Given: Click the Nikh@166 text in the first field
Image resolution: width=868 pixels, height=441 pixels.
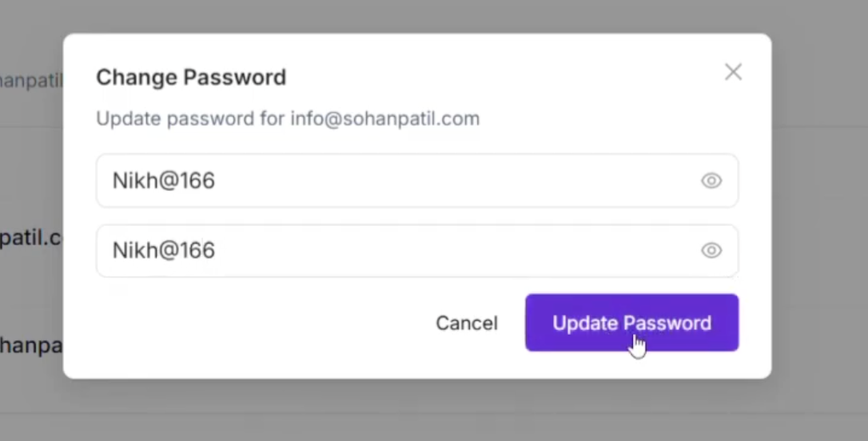Looking at the screenshot, I should [x=164, y=181].
